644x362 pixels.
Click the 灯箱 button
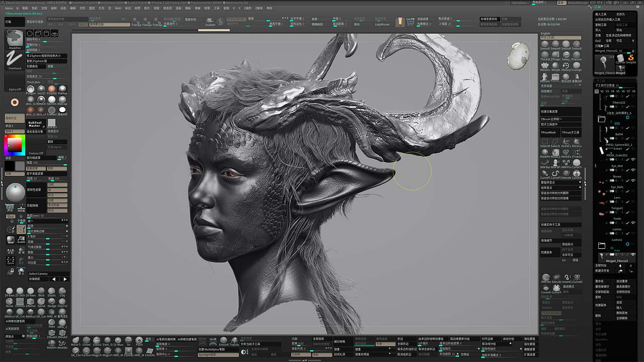point(15,22)
